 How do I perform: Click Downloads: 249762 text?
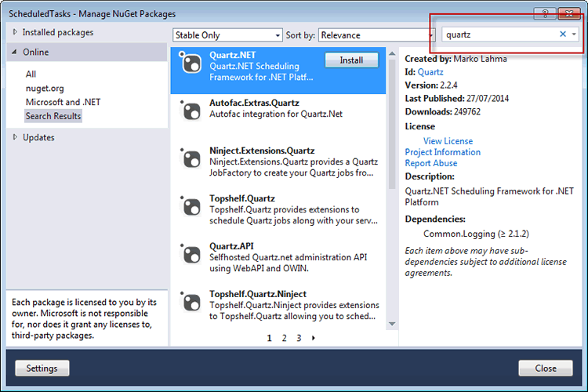pos(442,112)
